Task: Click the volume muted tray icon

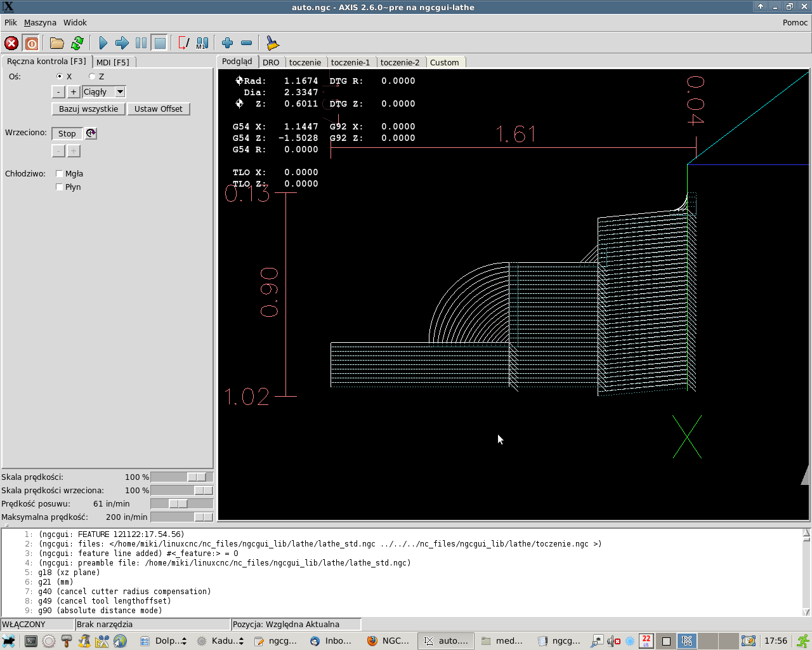Action: [613, 641]
